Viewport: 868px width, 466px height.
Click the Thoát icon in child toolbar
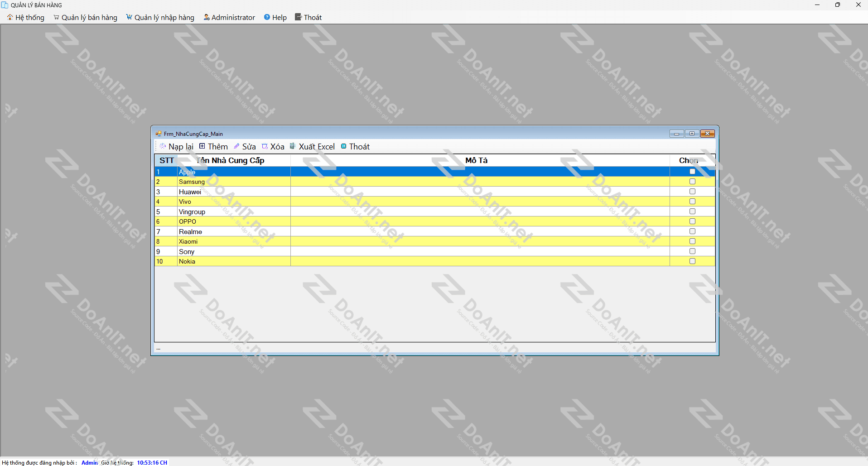344,146
